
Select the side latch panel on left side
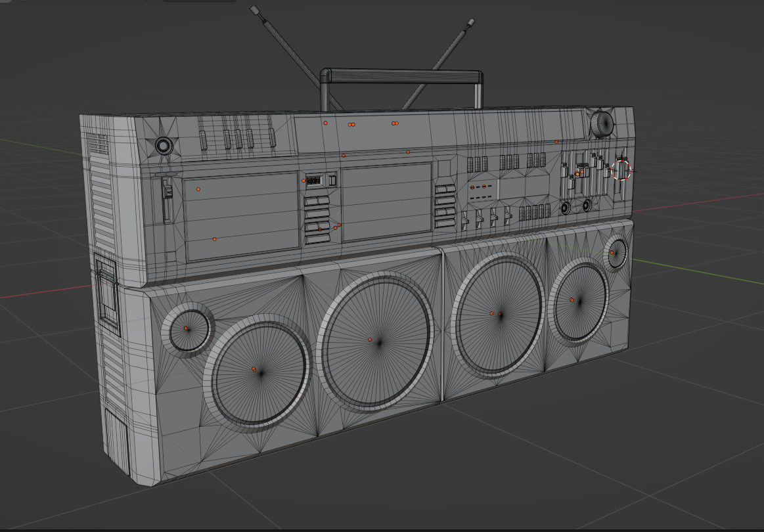click(107, 294)
